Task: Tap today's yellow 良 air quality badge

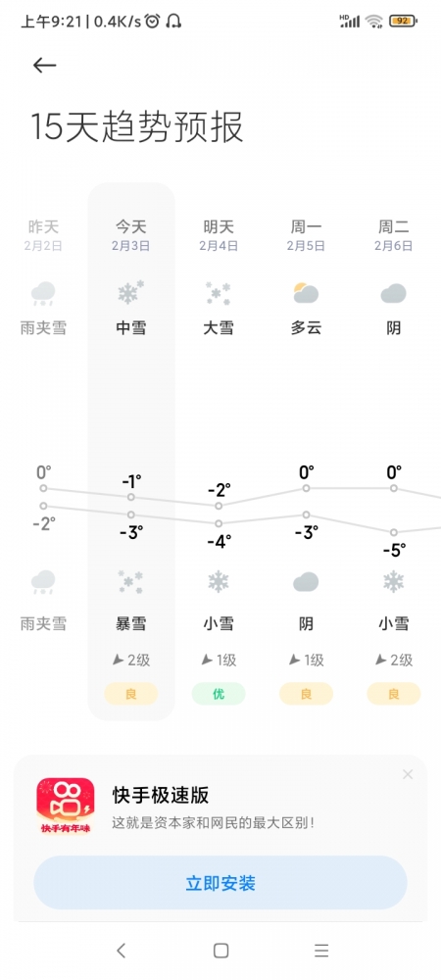Action: (x=130, y=694)
